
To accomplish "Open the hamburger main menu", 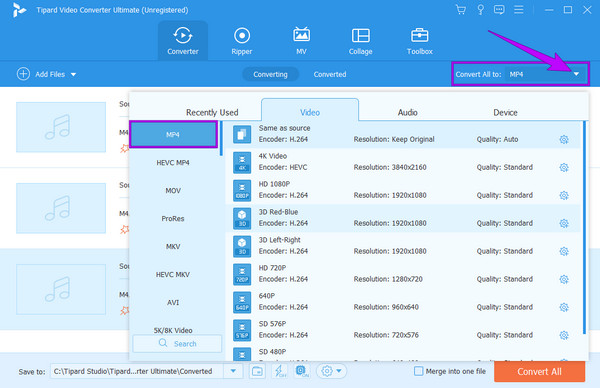I will (518, 10).
